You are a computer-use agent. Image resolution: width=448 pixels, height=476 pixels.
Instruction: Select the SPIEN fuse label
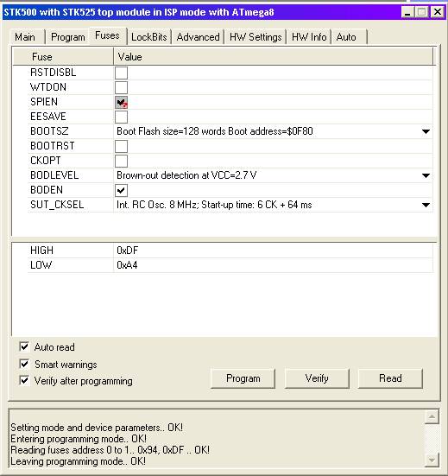[x=44, y=102]
